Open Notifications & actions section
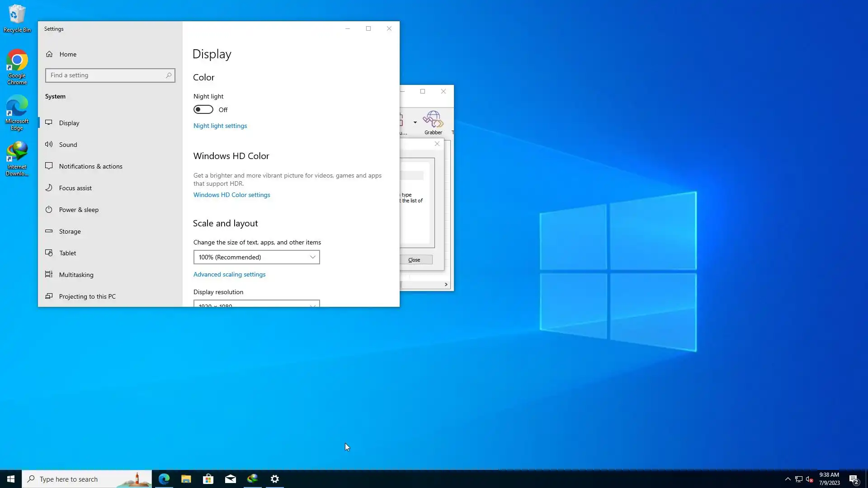 pos(90,166)
